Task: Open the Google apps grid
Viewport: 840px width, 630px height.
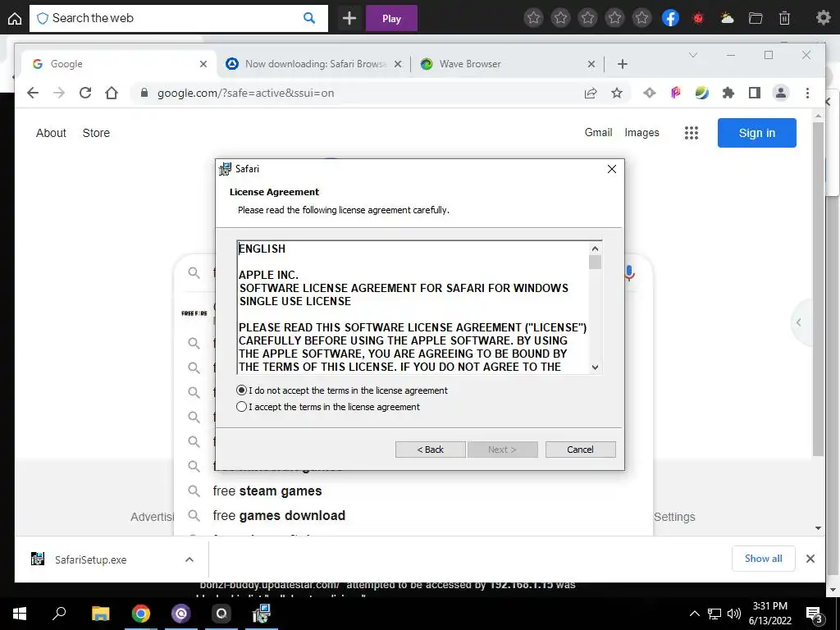Action: tap(692, 133)
